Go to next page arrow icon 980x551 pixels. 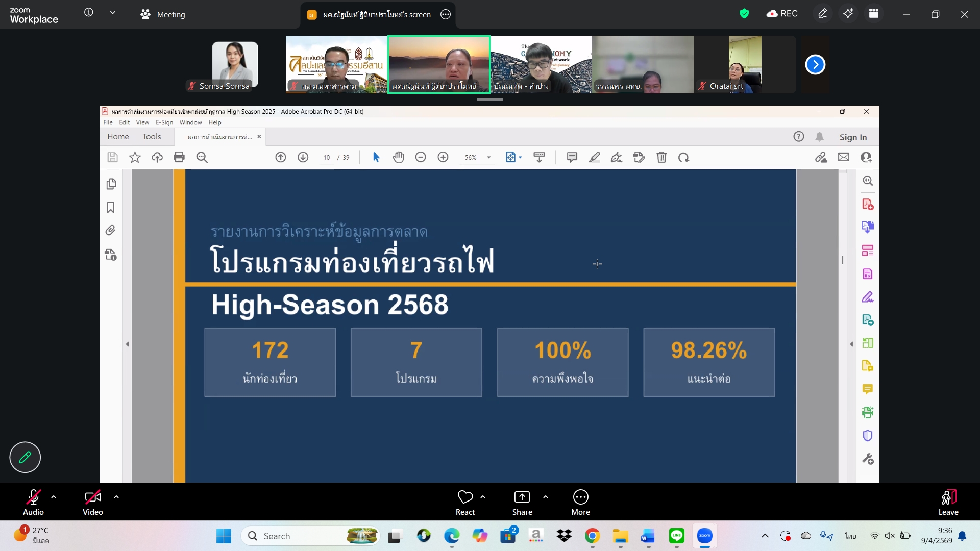click(303, 158)
